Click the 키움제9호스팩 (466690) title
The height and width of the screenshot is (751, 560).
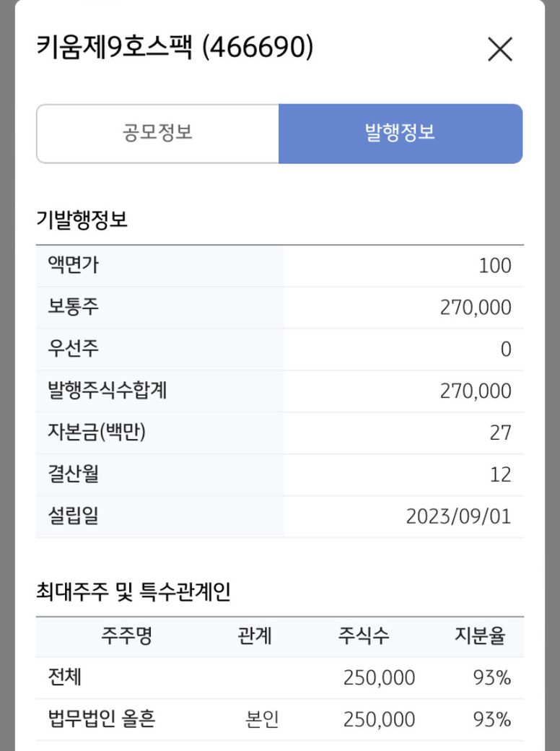(x=175, y=48)
